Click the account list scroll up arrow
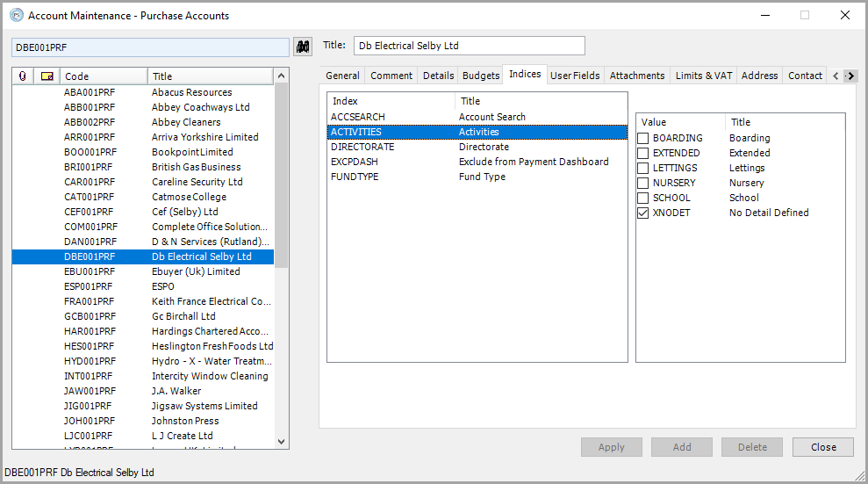This screenshot has height=484, width=868. [x=281, y=76]
